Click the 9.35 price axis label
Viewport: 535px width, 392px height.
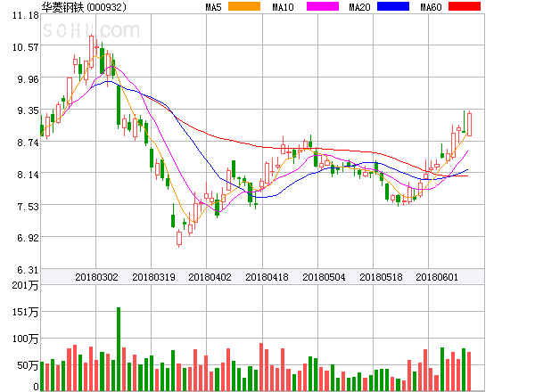[28, 110]
